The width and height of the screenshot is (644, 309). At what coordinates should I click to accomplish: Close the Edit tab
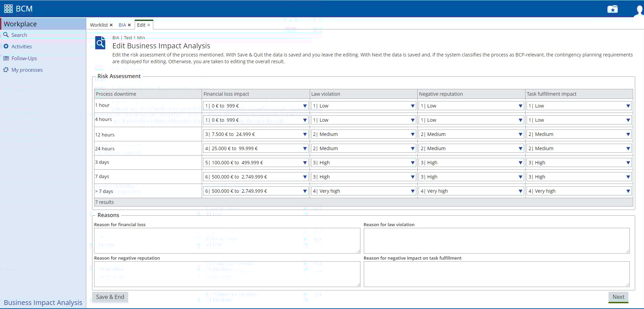click(149, 25)
